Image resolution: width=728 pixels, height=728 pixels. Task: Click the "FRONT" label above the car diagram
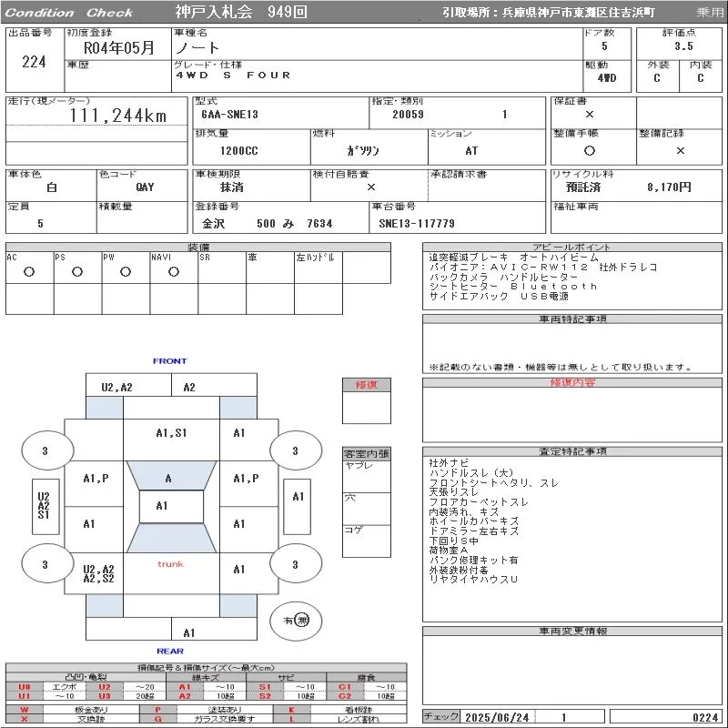click(170, 360)
